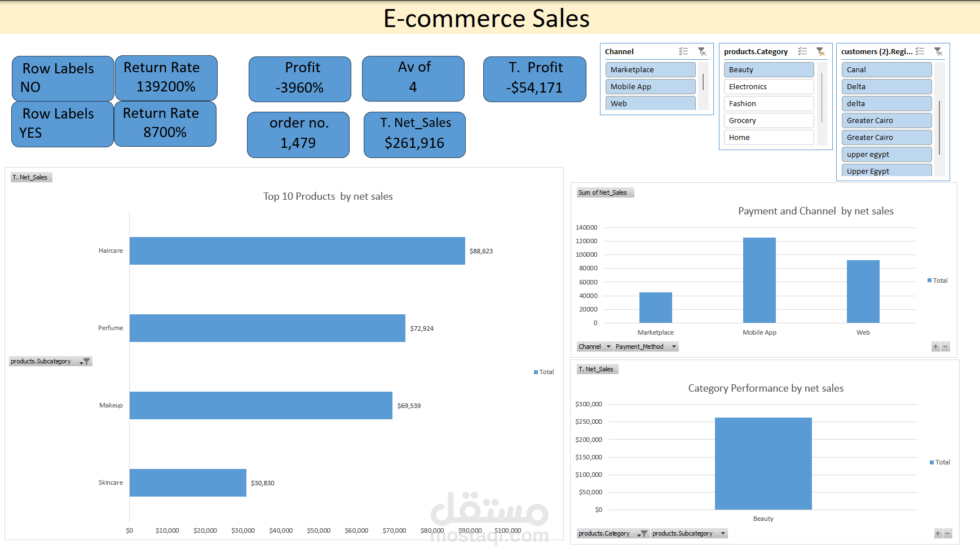Enable multi-select on products.Category slicer
Image resolution: width=980 pixels, height=557 pixels.
tap(803, 51)
